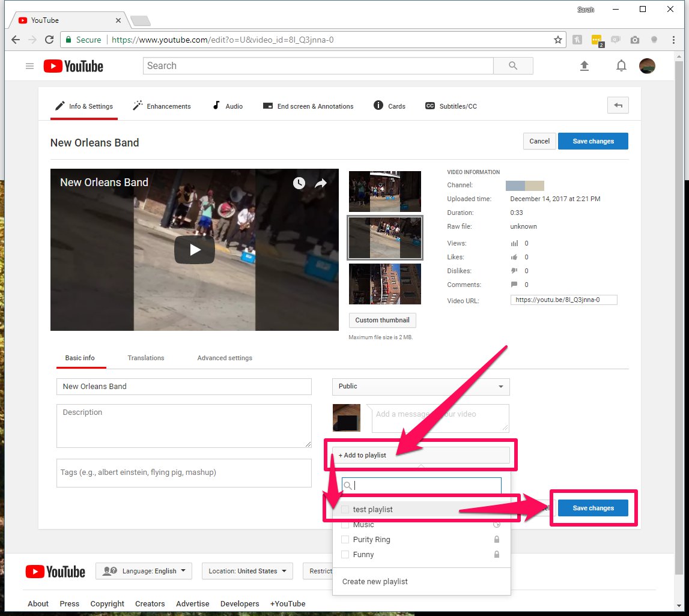Expand the Add to playlist dropdown
This screenshot has width=689, height=616.
(x=421, y=455)
